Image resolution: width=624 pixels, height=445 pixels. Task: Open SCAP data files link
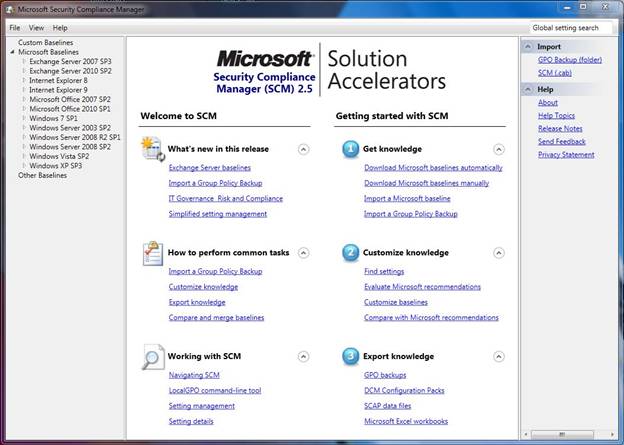(x=388, y=406)
